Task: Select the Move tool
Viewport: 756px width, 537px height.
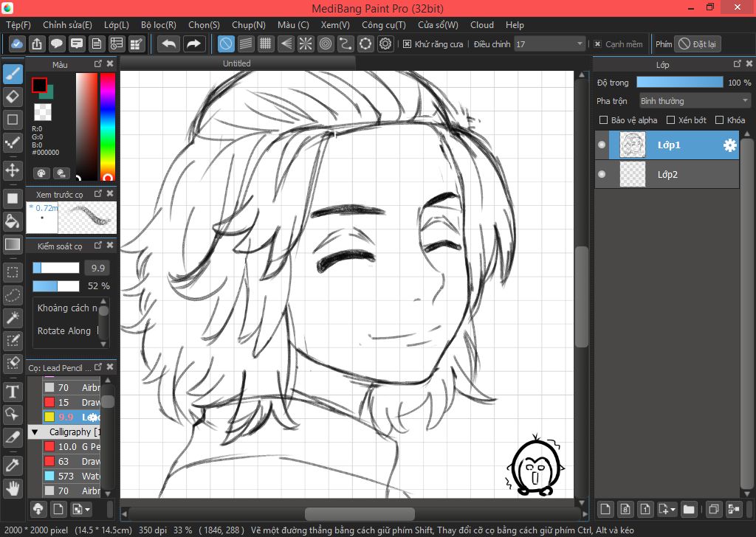Action: tap(13, 170)
